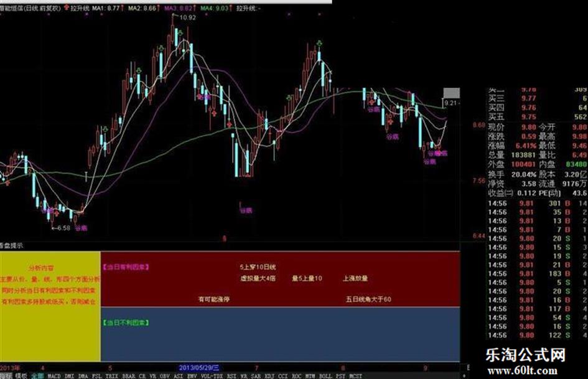Click the 5上穿10日线 signal text
Screen dimensions: 588x379
tap(258, 267)
